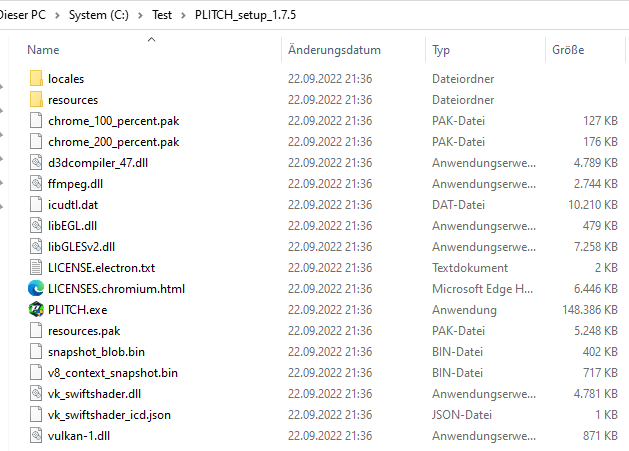The height and width of the screenshot is (451, 629).
Task: Sort by the Größe column header
Action: (568, 50)
